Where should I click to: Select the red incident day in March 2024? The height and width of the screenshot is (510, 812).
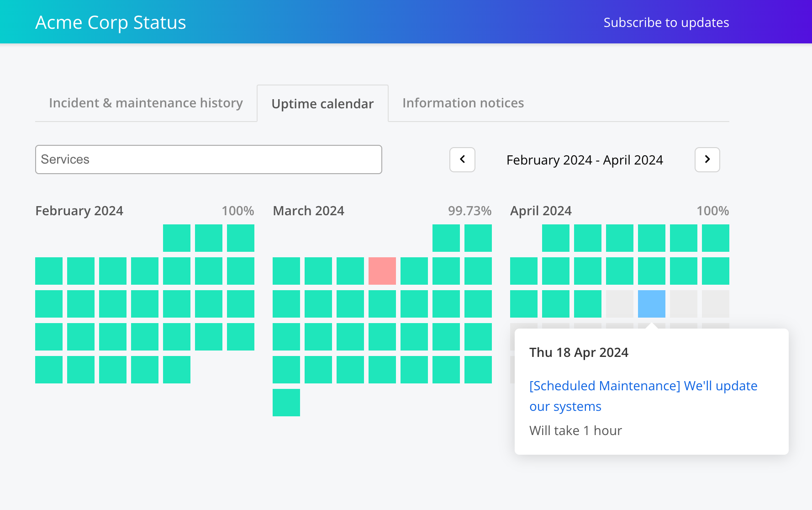pos(382,271)
